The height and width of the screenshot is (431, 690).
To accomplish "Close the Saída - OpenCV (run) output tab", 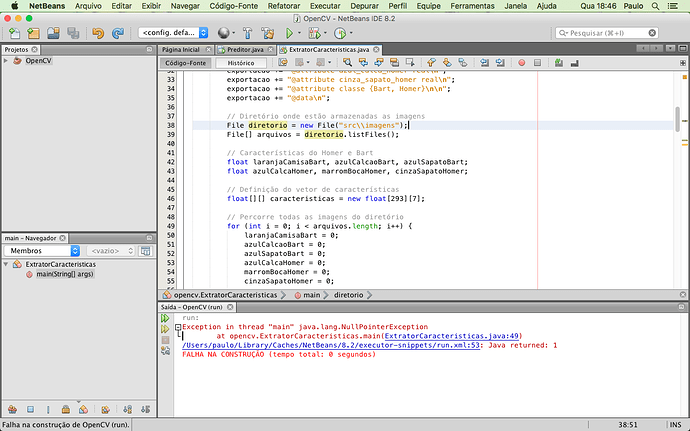I will click(230, 307).
